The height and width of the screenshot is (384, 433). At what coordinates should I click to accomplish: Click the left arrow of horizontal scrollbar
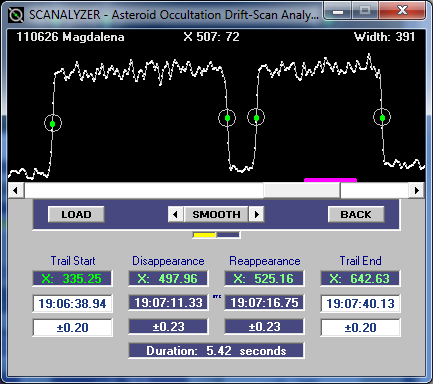point(15,190)
